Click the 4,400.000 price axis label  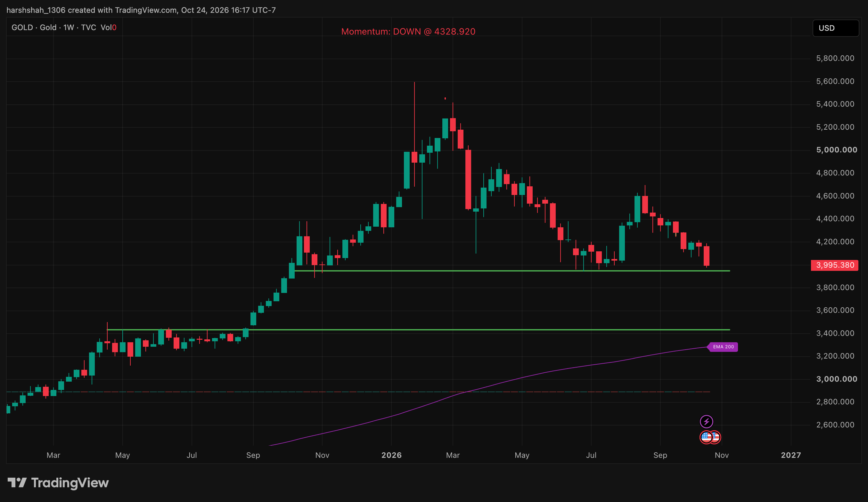pyautogui.click(x=835, y=219)
